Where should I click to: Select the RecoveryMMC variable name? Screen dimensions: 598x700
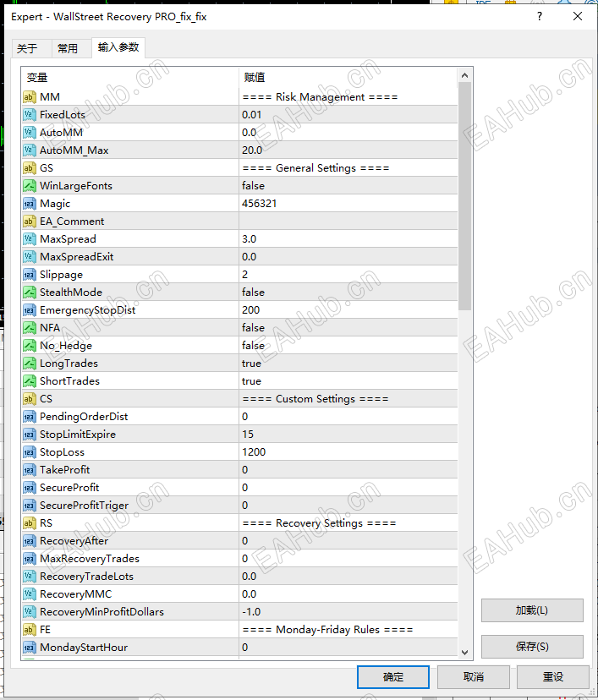point(75,594)
